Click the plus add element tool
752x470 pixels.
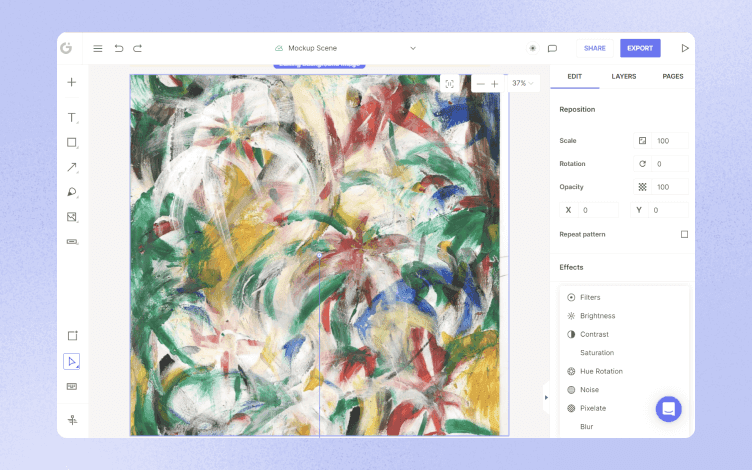71,82
